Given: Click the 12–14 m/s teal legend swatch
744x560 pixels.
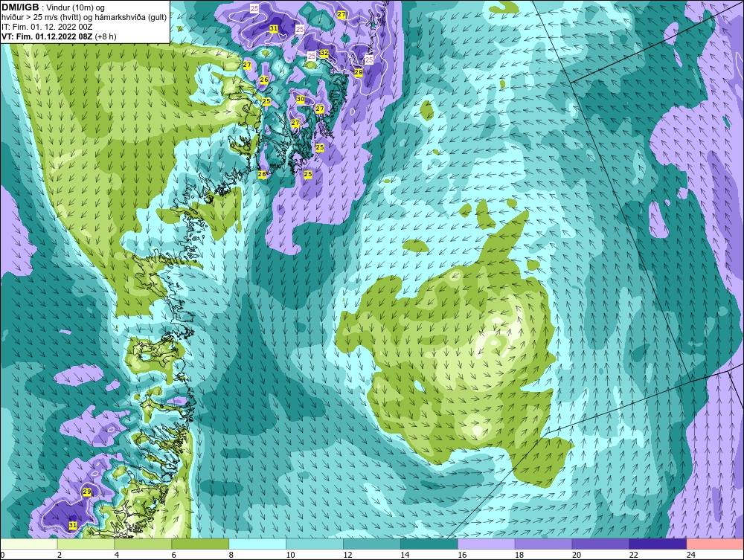Looking at the screenshot, I should 372,544.
